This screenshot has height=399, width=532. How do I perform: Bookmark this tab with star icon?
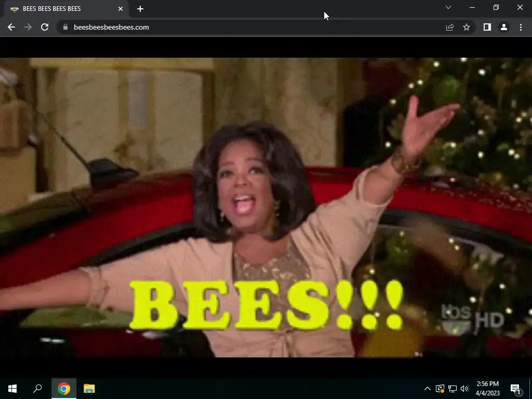click(467, 27)
